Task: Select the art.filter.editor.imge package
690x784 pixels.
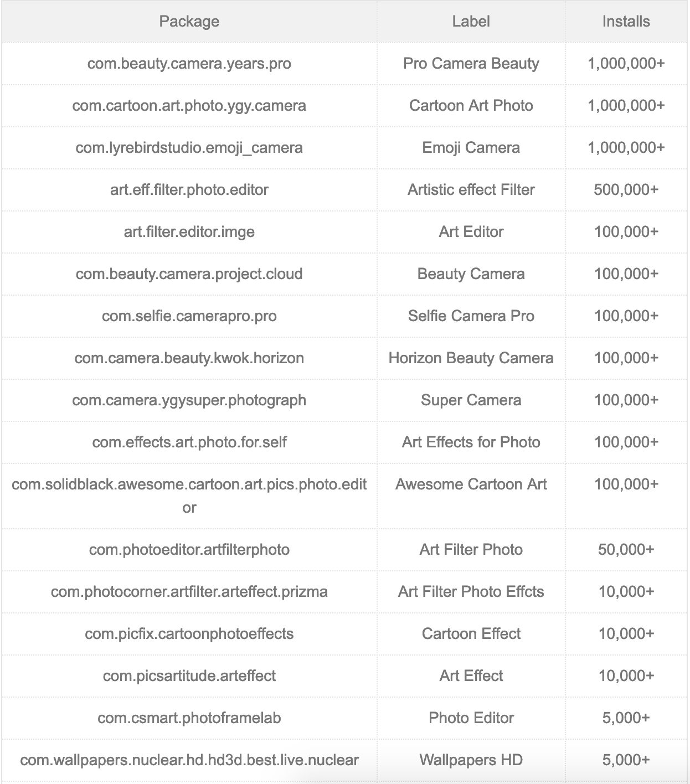Action: point(189,232)
